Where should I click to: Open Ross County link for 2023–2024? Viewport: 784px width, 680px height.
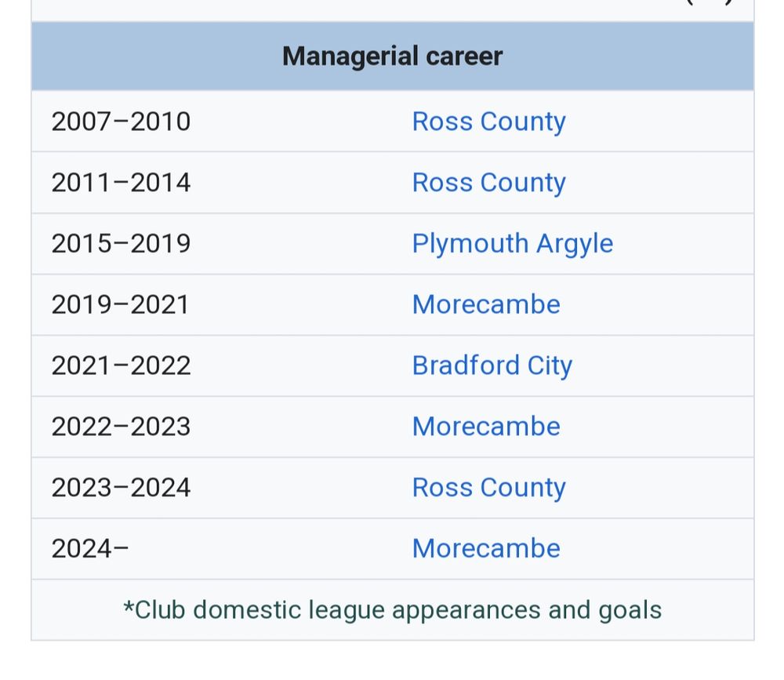(x=488, y=488)
